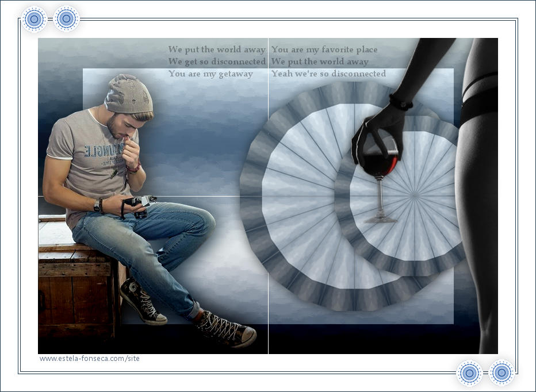Select the lyric line "We get so disconnected"
This screenshot has width=536, height=392.
point(217,62)
